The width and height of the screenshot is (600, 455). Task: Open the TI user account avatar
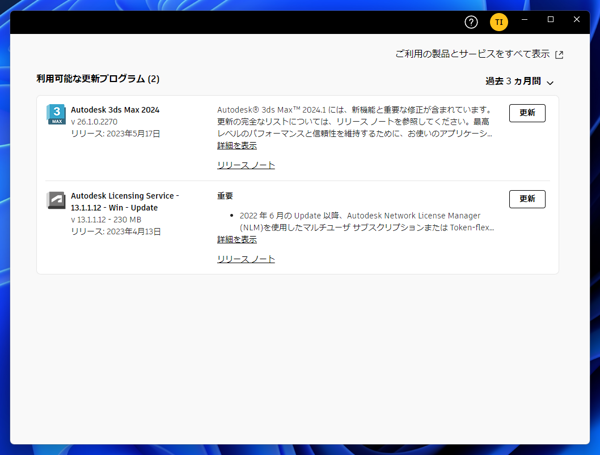click(x=499, y=22)
